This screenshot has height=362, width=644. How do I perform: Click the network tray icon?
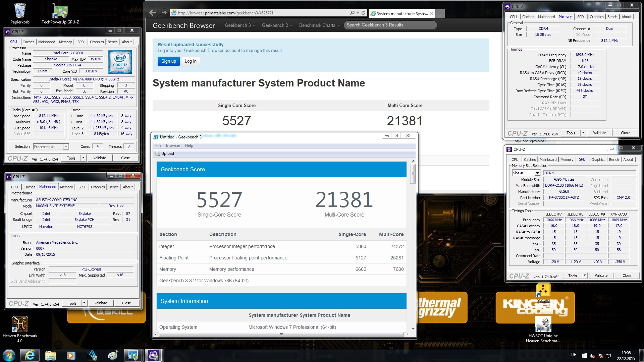coord(608,356)
